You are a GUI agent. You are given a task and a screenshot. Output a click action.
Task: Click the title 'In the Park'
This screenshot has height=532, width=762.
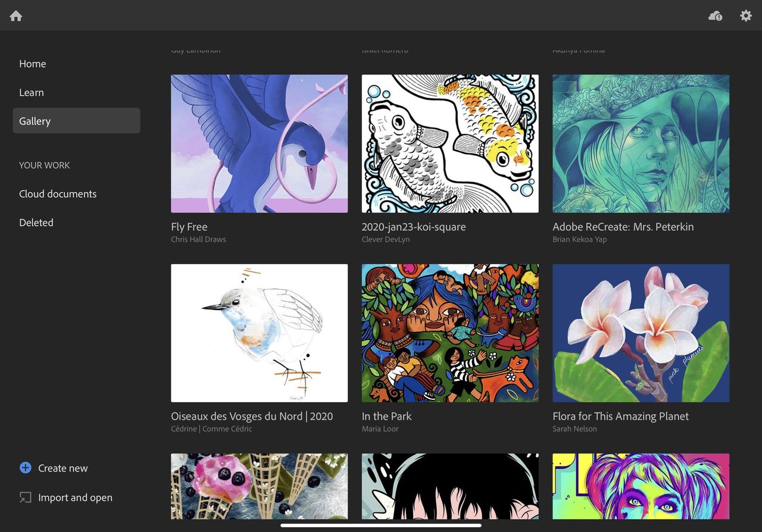tap(387, 417)
